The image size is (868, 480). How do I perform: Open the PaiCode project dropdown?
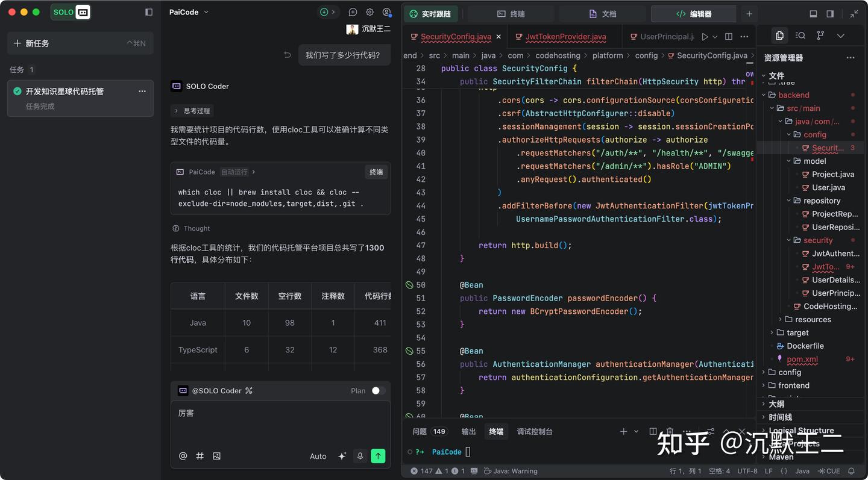pos(188,12)
